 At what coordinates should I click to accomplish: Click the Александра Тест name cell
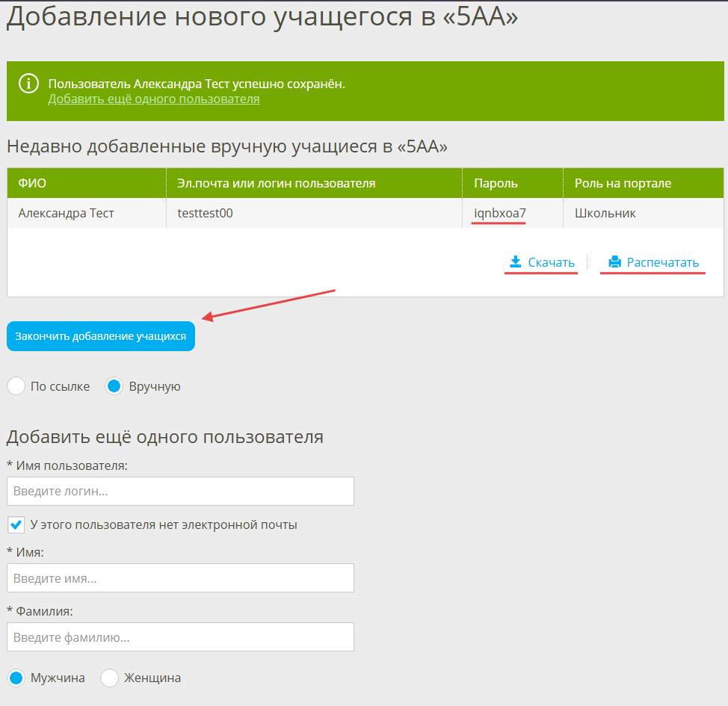[87, 213]
